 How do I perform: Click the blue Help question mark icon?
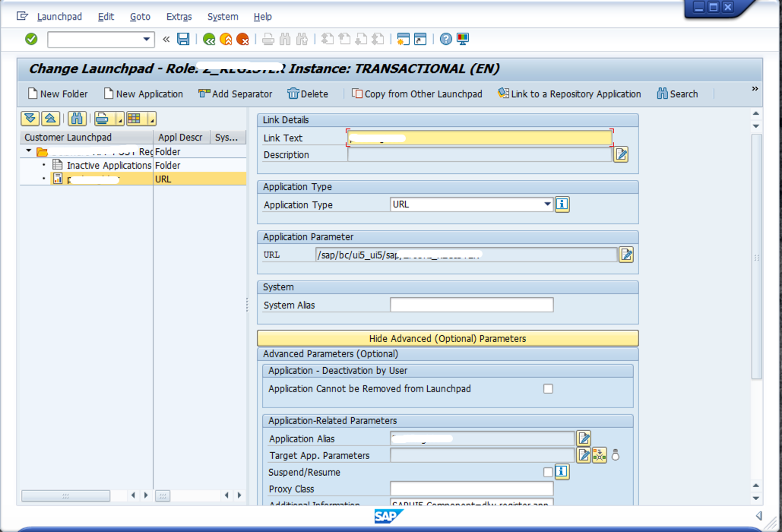tap(446, 39)
